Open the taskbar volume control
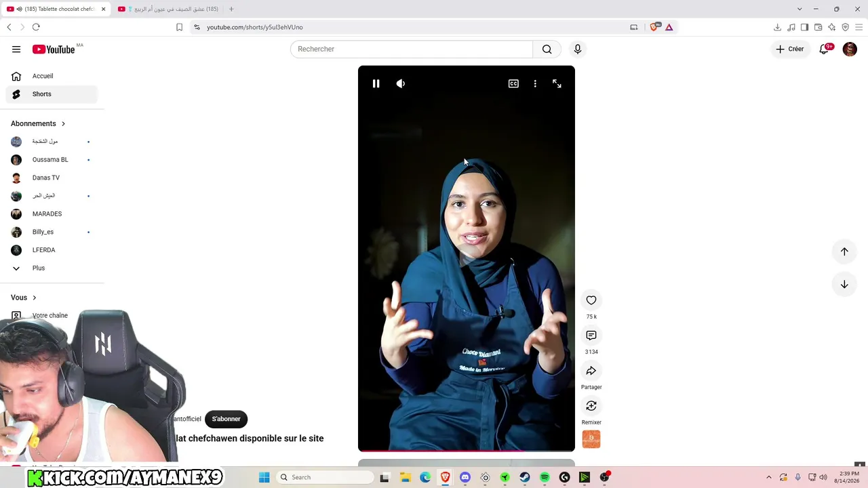Image resolution: width=868 pixels, height=488 pixels. [823, 477]
